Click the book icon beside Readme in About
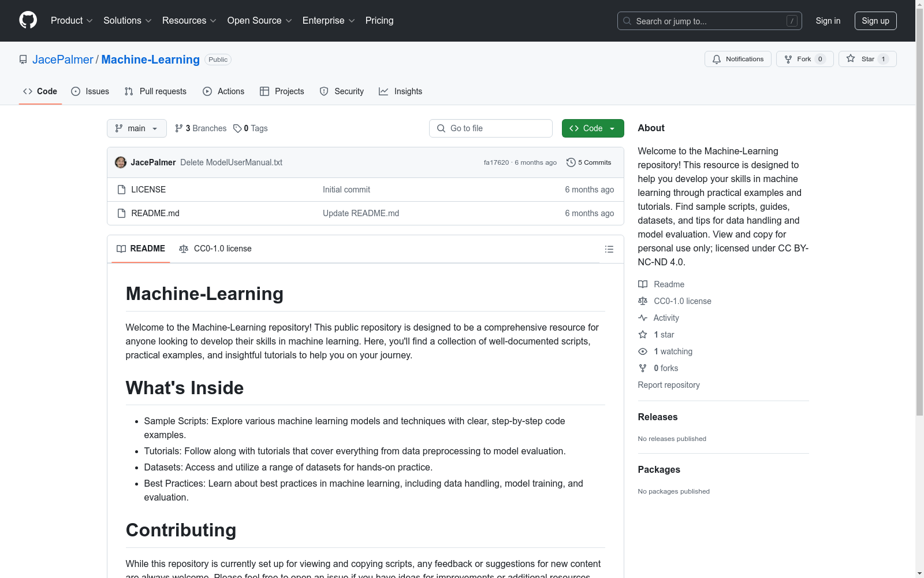 coord(643,284)
